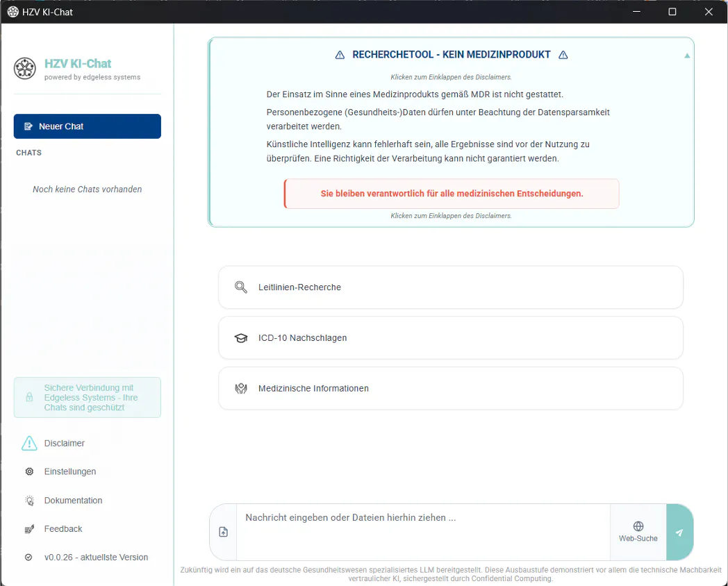Select Leitlinien-Recherche suggestion
This screenshot has width=728, height=586.
451,287
